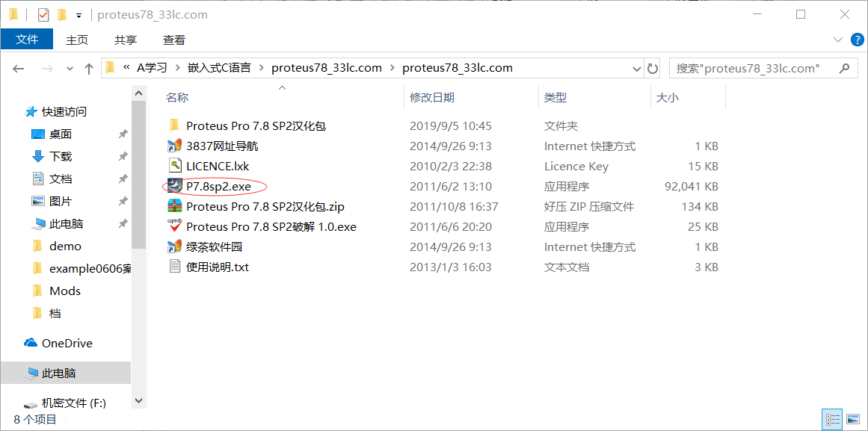The width and height of the screenshot is (868, 431).
Task: Click the 文本文档 type cell
Action: [x=566, y=267]
